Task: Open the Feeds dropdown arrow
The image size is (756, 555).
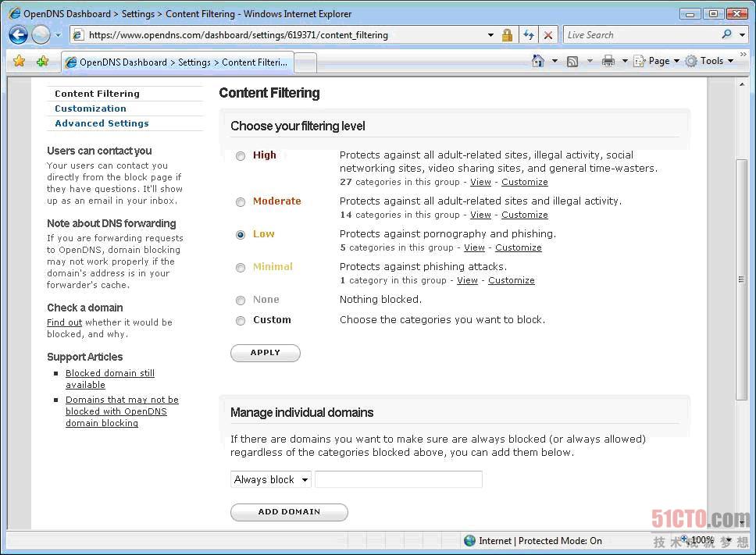Action: (590, 61)
